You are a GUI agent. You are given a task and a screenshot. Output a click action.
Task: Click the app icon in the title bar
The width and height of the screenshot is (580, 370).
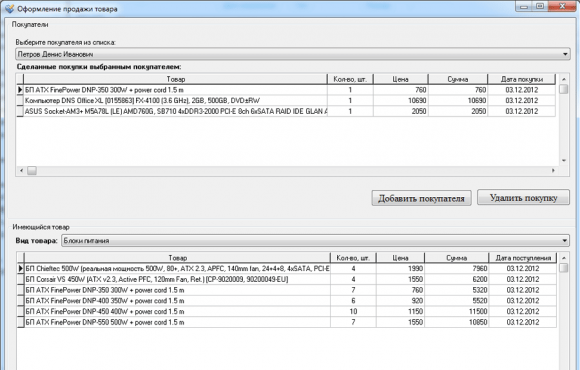(9, 8)
